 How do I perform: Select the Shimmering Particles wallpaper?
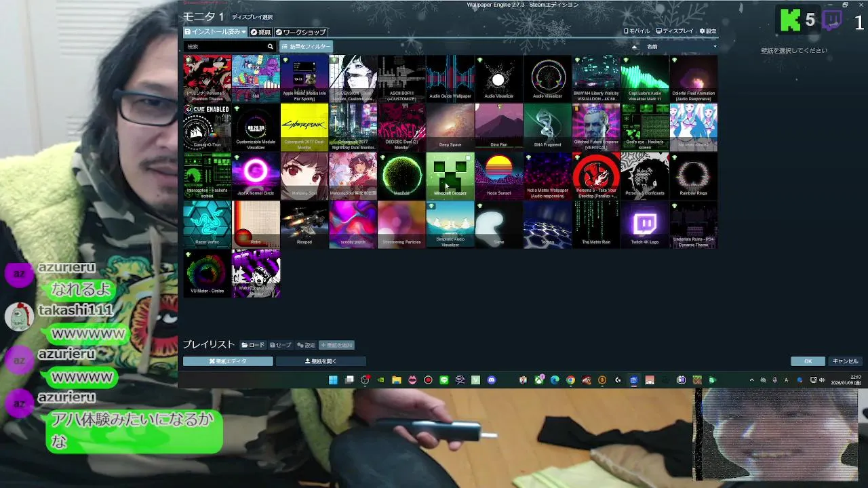point(401,224)
